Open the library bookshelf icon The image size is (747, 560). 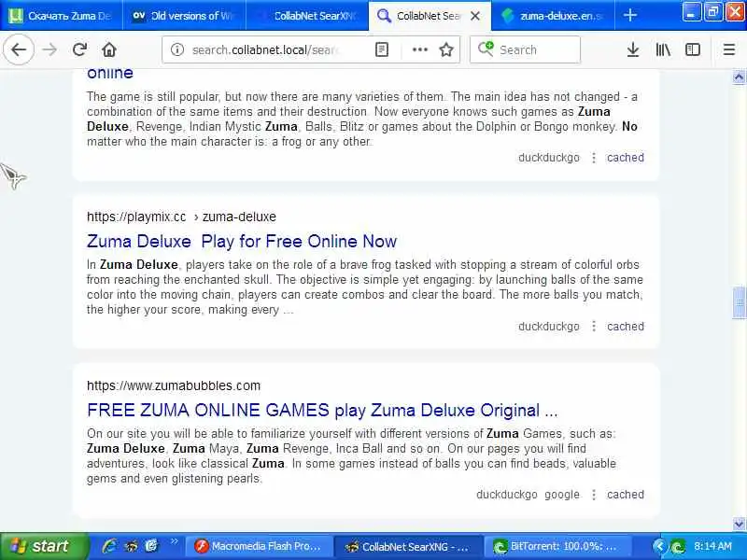pyautogui.click(x=663, y=49)
